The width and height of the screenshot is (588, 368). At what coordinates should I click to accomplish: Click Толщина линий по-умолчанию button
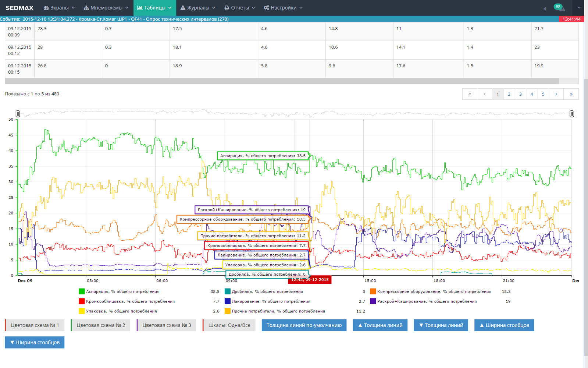[x=304, y=325]
